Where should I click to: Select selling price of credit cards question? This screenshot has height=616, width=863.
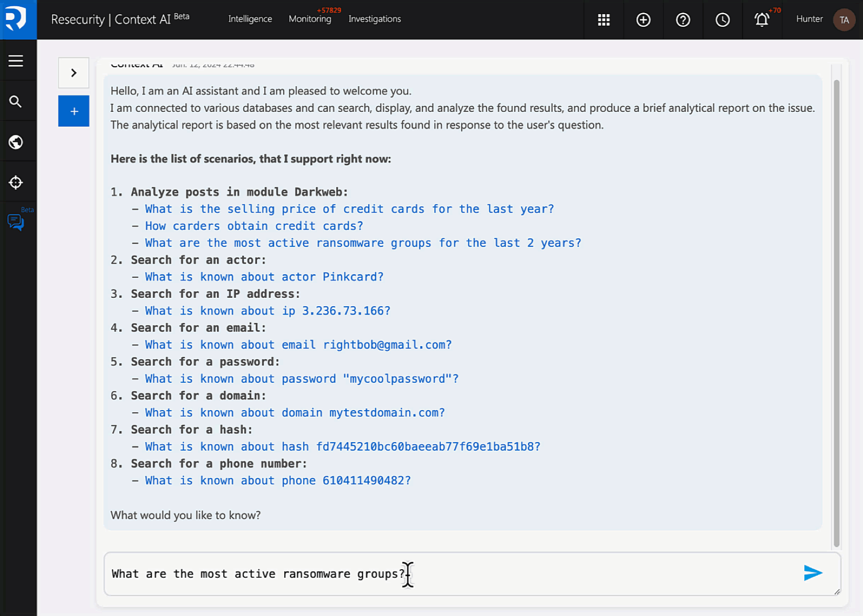(x=349, y=209)
